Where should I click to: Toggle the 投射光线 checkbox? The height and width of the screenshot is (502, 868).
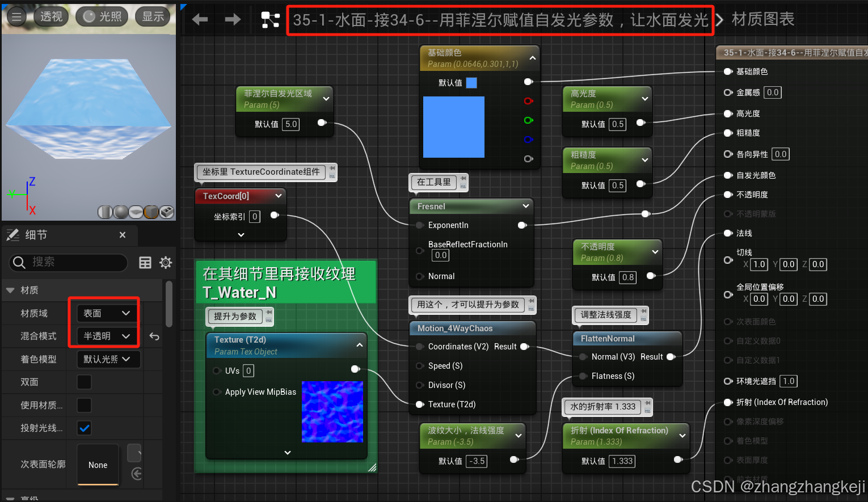click(x=84, y=428)
